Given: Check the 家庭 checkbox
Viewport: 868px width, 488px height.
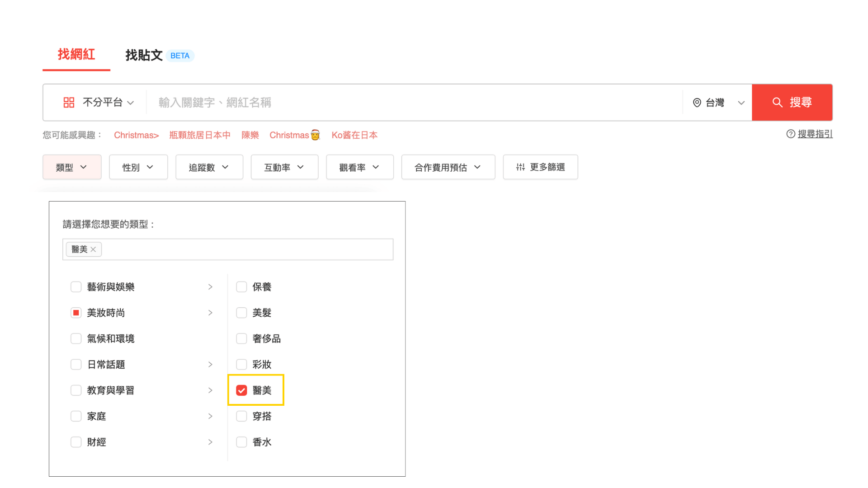Looking at the screenshot, I should pyautogui.click(x=76, y=416).
